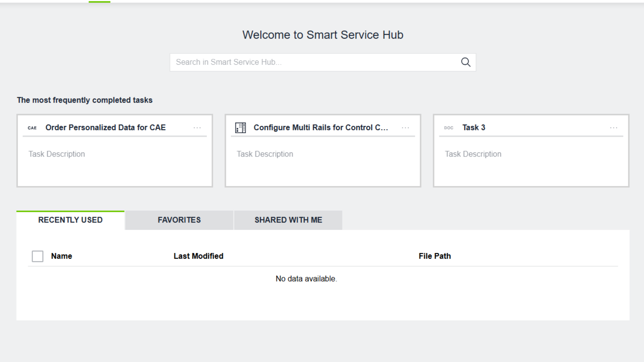Toggle the select-all checkbox beside Name
Viewport: 644px width, 362px height.
[38, 256]
